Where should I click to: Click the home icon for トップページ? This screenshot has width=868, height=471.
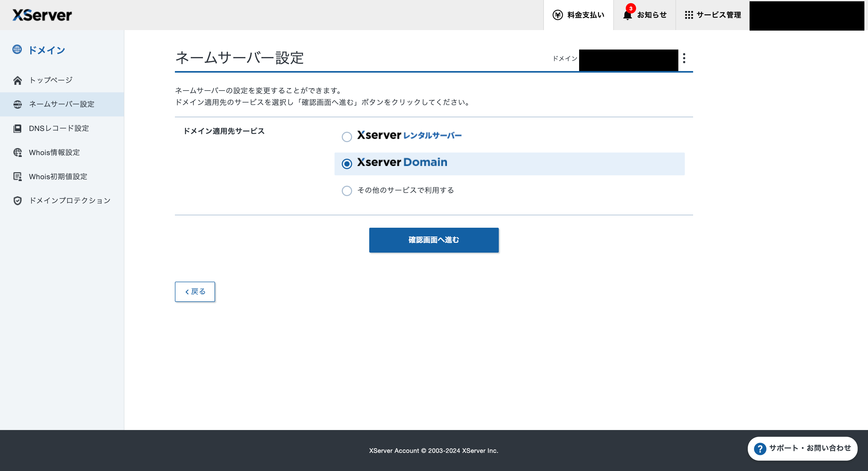point(18,80)
